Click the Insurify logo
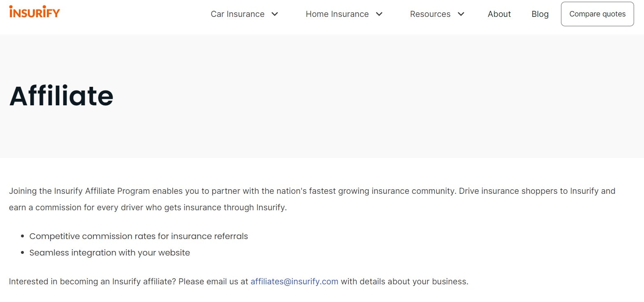This screenshot has width=644, height=302. [x=35, y=12]
